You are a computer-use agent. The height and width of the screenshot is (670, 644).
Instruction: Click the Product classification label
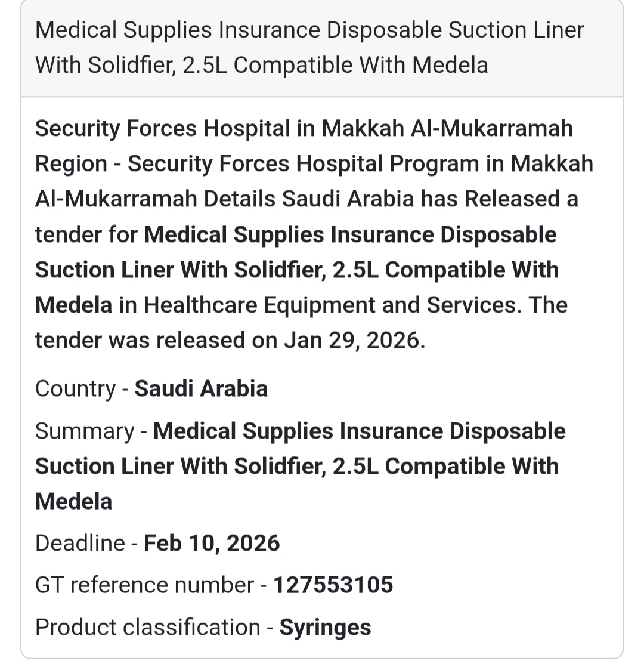click(x=148, y=627)
